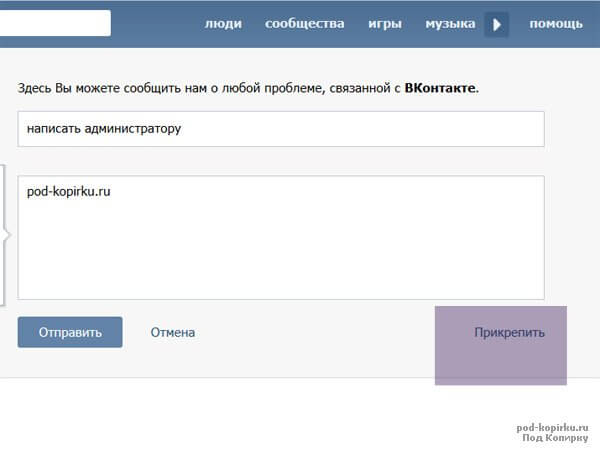The image size is (600, 456).
Task: Open the помощь help link
Action: pos(556,24)
